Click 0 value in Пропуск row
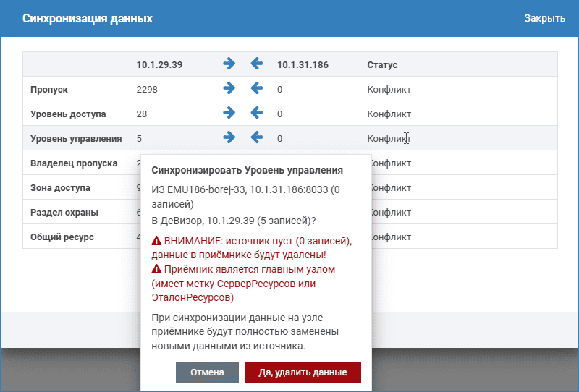 pos(279,90)
